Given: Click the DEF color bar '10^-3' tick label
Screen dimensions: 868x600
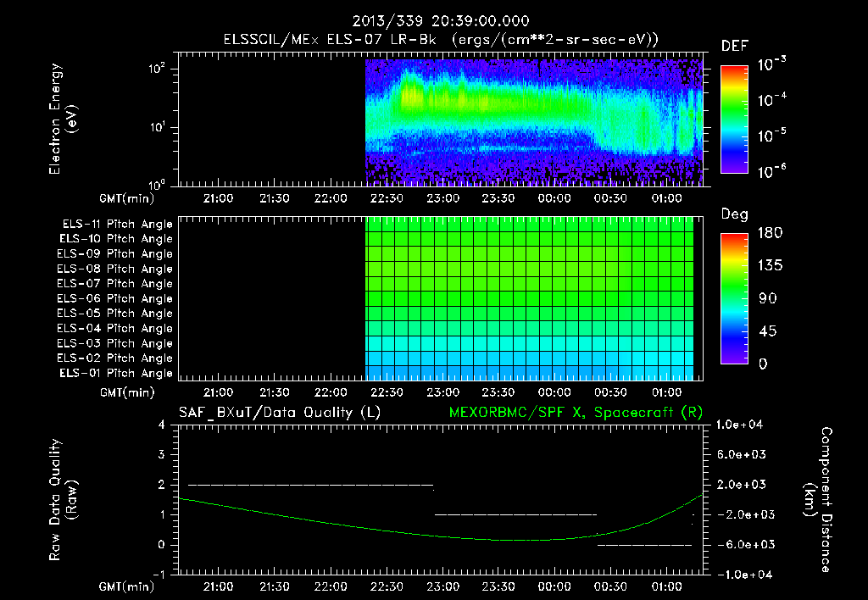Looking at the screenshot, I should pyautogui.click(x=771, y=64).
